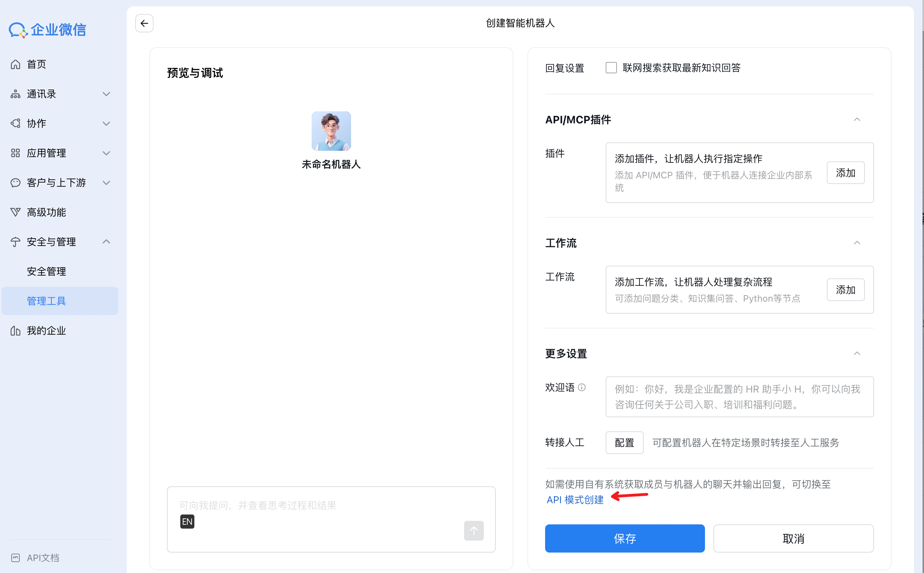
Task: Click the 我的企业 building icon
Action: pyautogui.click(x=15, y=331)
